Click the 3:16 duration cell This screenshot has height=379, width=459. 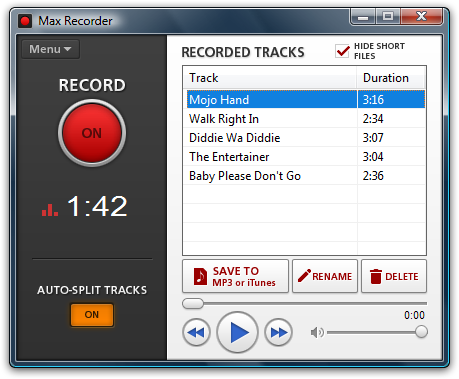[391, 99]
